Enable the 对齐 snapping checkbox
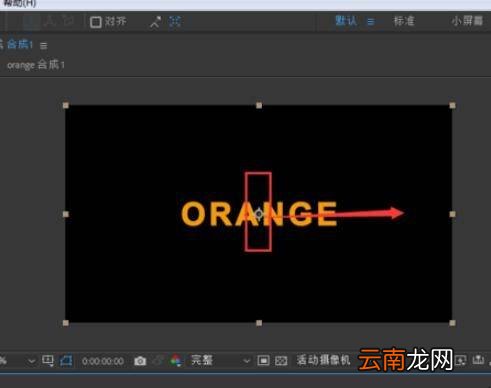 (x=96, y=22)
